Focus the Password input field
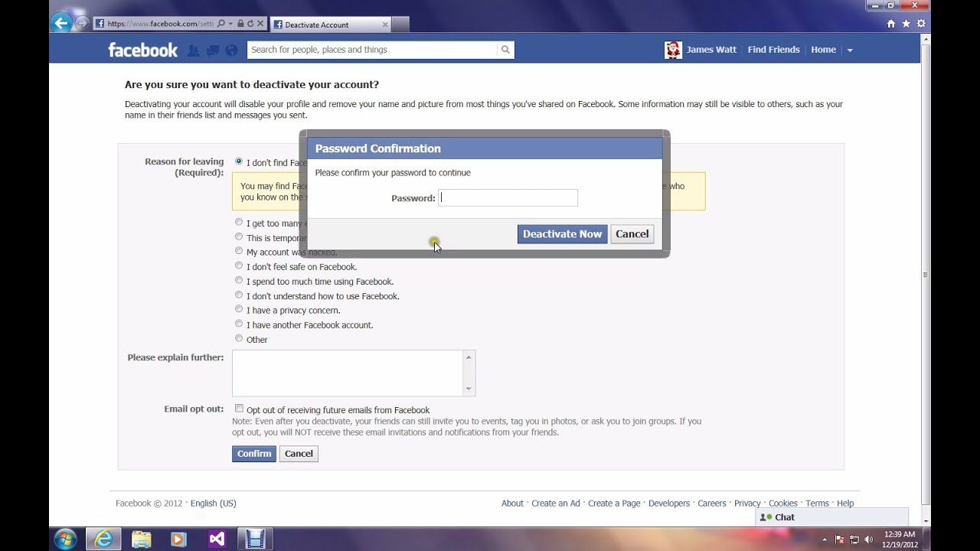Viewport: 980px width, 551px height. tap(508, 197)
